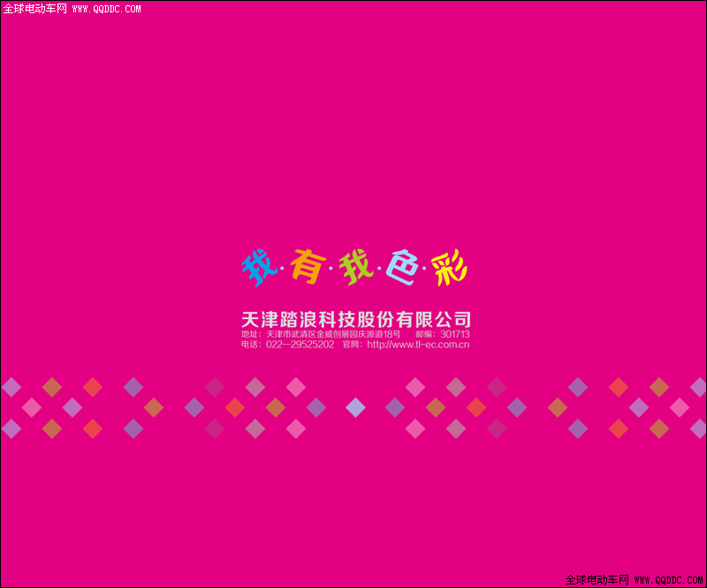Open the http://www.tl-ec.com.cn website link
This screenshot has width=707, height=588.
(x=418, y=344)
